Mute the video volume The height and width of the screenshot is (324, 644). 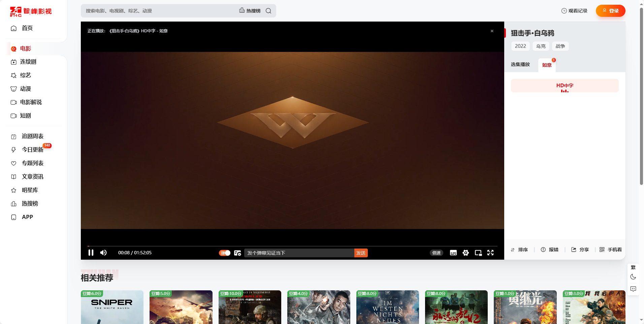coord(103,253)
